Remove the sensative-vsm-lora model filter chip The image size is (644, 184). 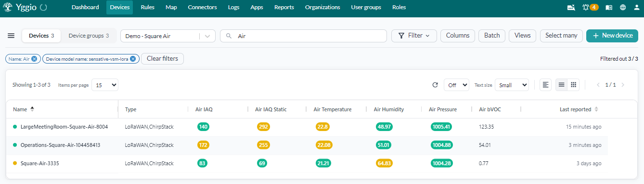pyautogui.click(x=133, y=59)
